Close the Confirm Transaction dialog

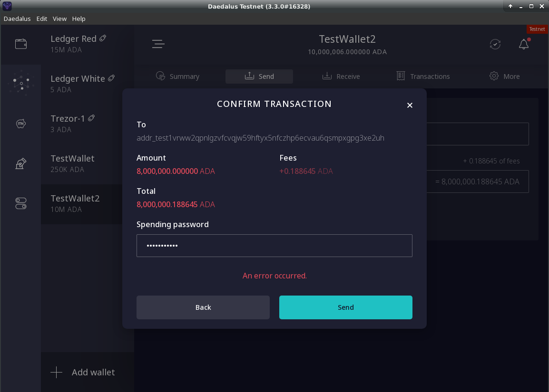pyautogui.click(x=410, y=105)
